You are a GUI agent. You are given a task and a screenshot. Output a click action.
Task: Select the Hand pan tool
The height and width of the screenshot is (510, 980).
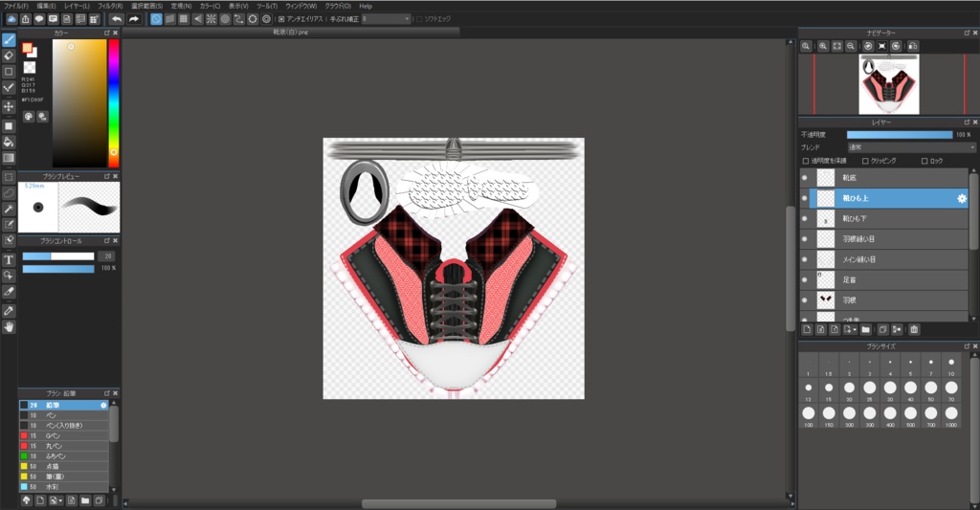click(9, 326)
